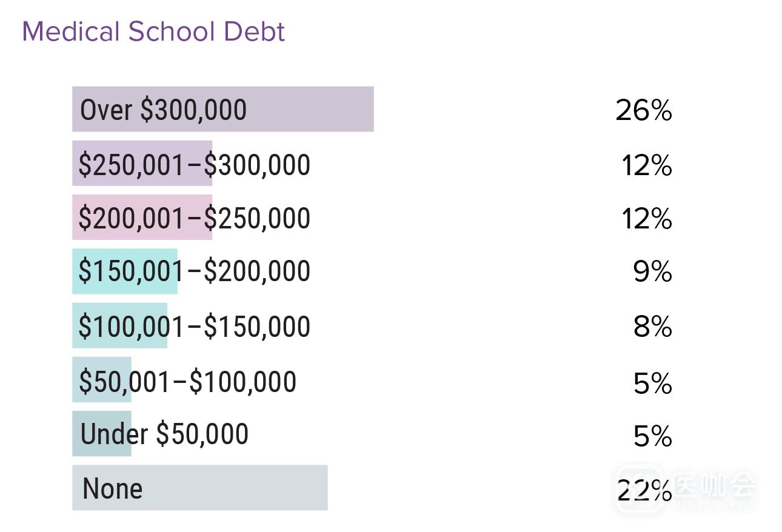Click the 26% value for Over $300,000
This screenshot has width=782, height=532.
point(643,111)
